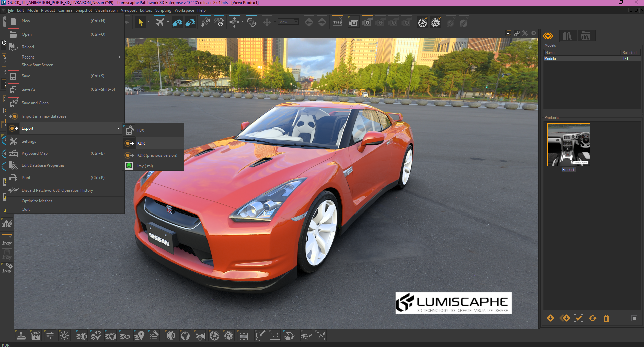Screen dimensions: 644x347
Task: Click the orbit rotate toolbar icon
Action: [251, 22]
